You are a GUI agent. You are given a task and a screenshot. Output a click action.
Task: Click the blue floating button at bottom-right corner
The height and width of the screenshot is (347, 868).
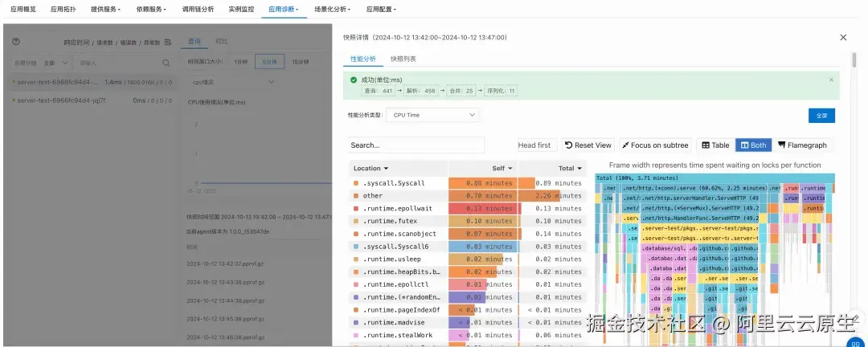(857, 341)
